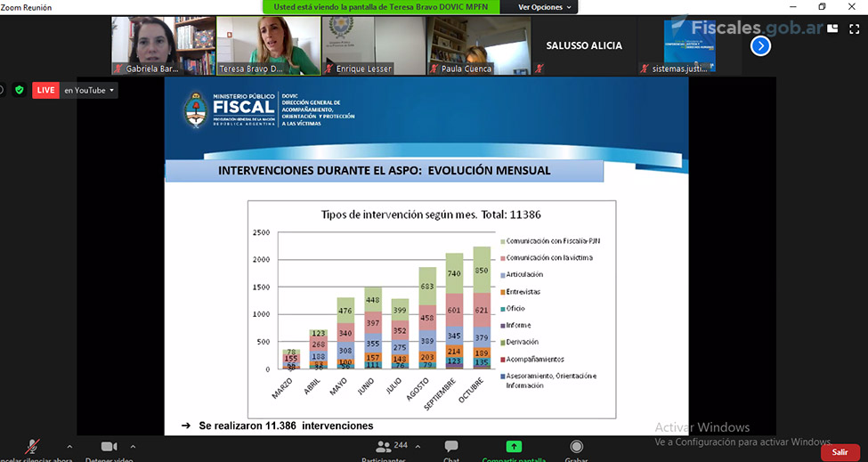Open the Chat panel
Viewport: 868px width, 462px height.
point(451,448)
